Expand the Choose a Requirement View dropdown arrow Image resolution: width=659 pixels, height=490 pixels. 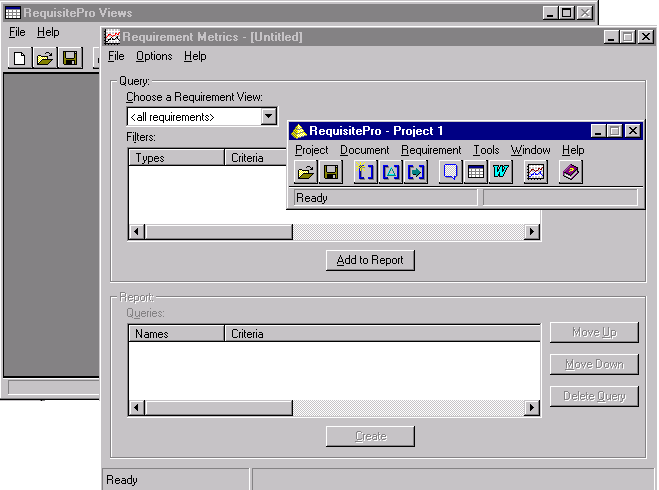(x=269, y=116)
